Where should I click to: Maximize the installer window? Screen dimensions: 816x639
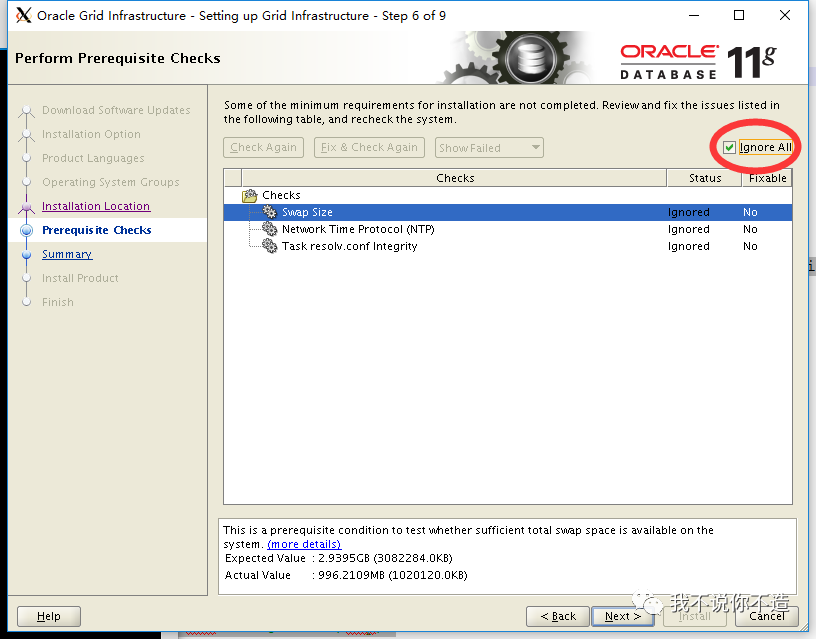point(738,15)
